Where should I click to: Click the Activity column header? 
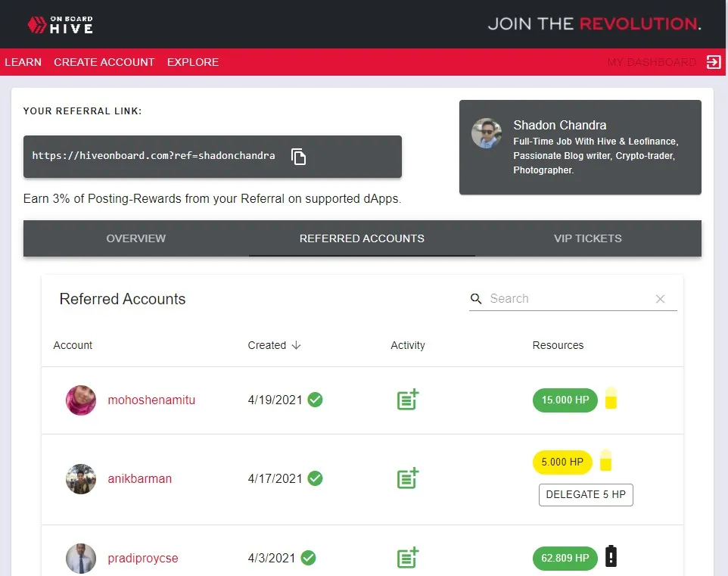[x=408, y=345]
